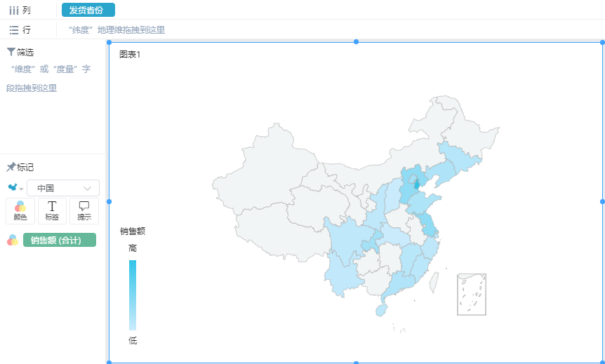Image resolution: width=605 pixels, height=364 pixels.
Task: Click the dark Tianjin area on map
Action: point(416,184)
